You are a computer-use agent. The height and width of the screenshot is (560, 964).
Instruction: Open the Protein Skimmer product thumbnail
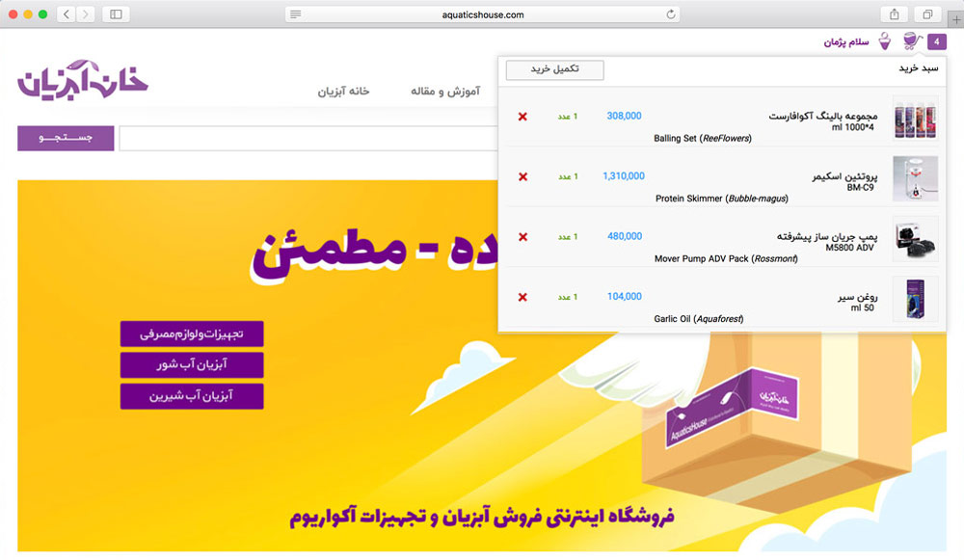click(916, 179)
